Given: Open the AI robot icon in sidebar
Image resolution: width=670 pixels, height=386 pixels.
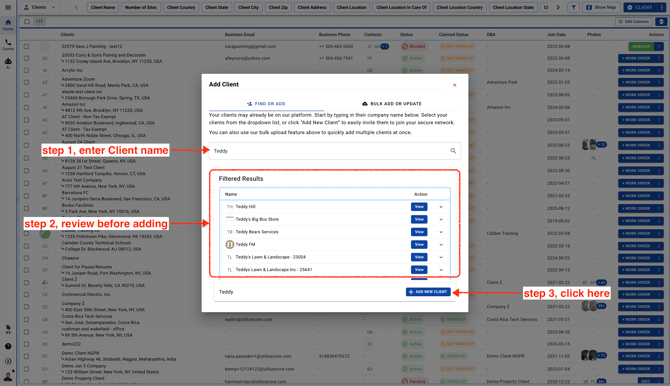Looking at the screenshot, I should click(8, 63).
